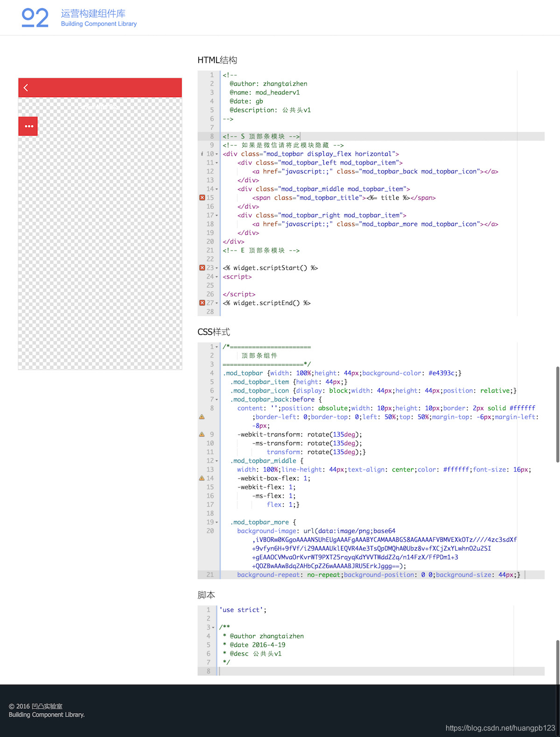
Task: Click the © 2016 凹凸实验室 footer text
Action: 35,706
